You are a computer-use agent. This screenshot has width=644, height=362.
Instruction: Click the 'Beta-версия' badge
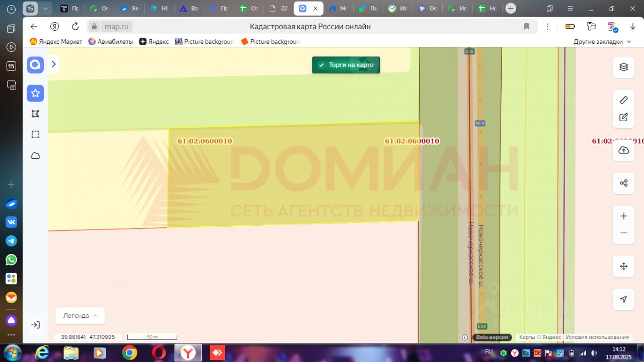(x=492, y=337)
